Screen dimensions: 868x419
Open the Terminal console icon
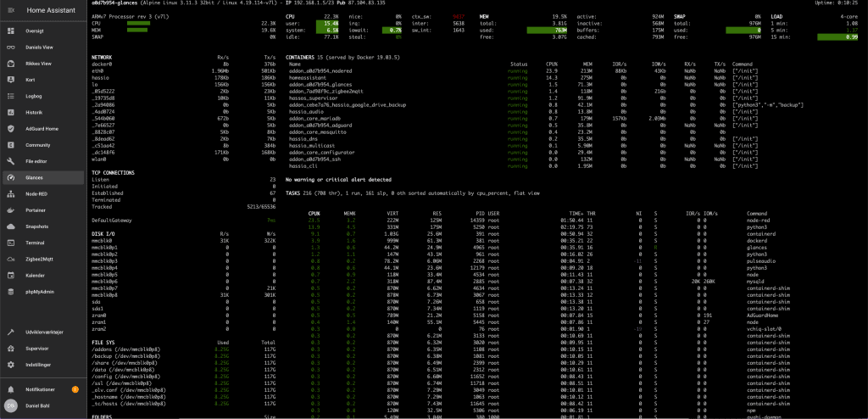tap(10, 243)
